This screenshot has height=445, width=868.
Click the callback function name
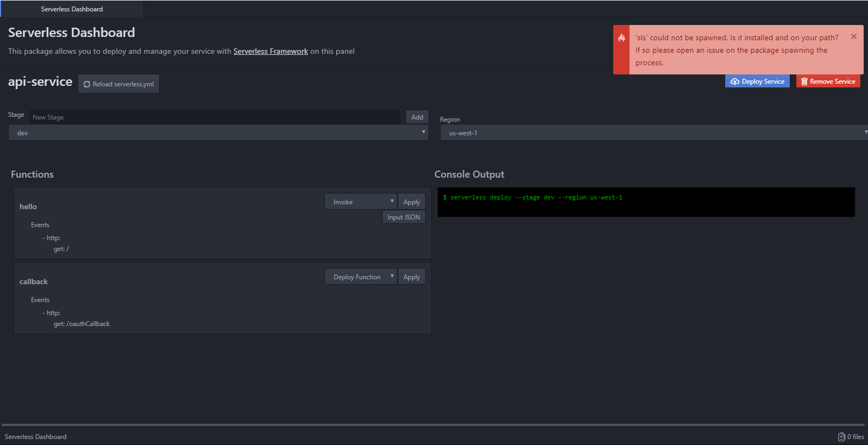tap(34, 281)
